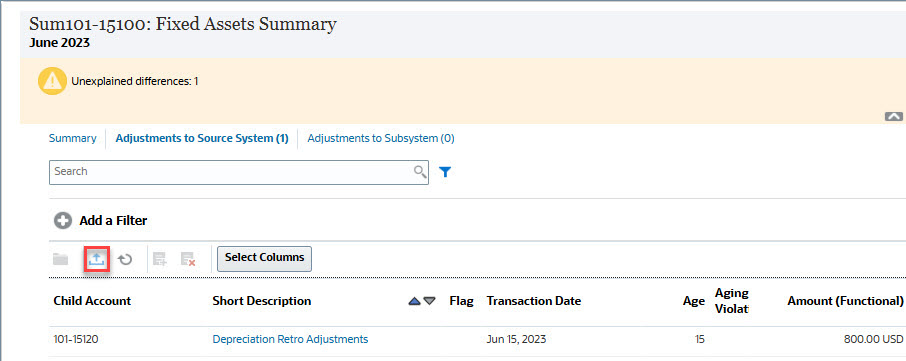The height and width of the screenshot is (361, 906).
Task: Sort Short Description descending with down arrow
Action: tap(429, 301)
